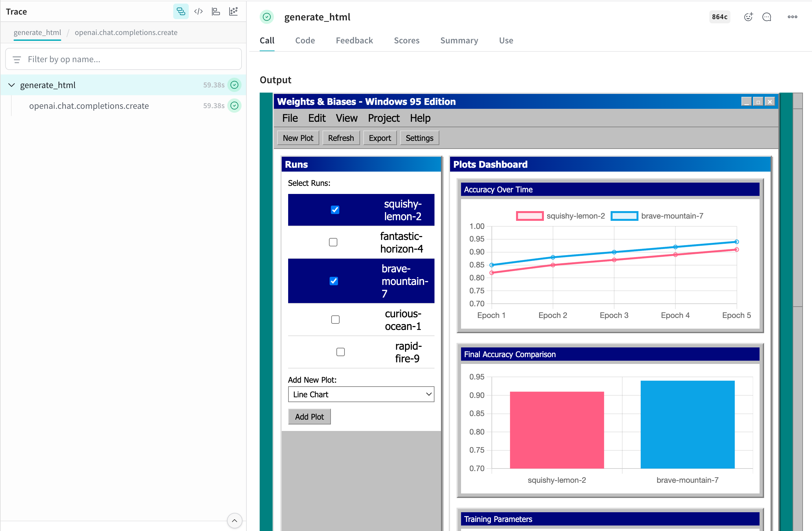Image resolution: width=812 pixels, height=531 pixels.
Task: Click the generate_html row success status icon
Action: (234, 85)
